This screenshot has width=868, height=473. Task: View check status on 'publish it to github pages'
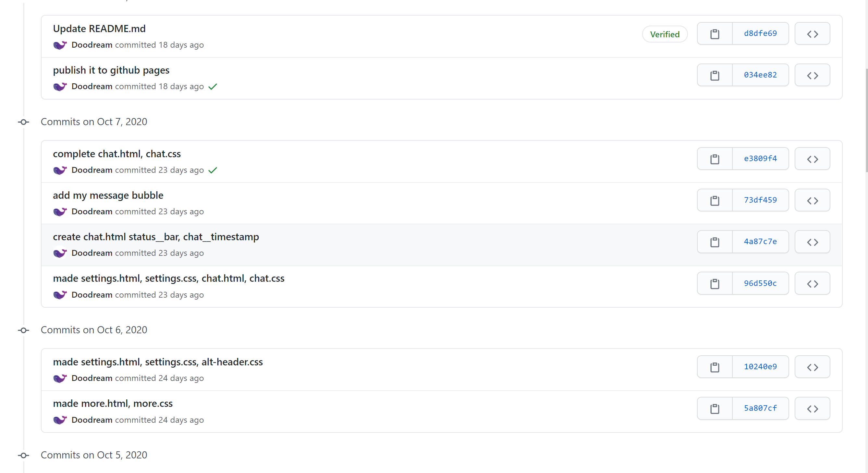(x=213, y=87)
